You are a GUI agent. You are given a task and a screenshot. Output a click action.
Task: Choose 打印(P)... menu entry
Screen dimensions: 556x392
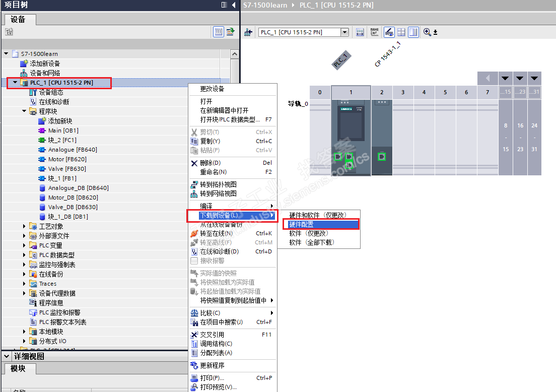coord(233,378)
